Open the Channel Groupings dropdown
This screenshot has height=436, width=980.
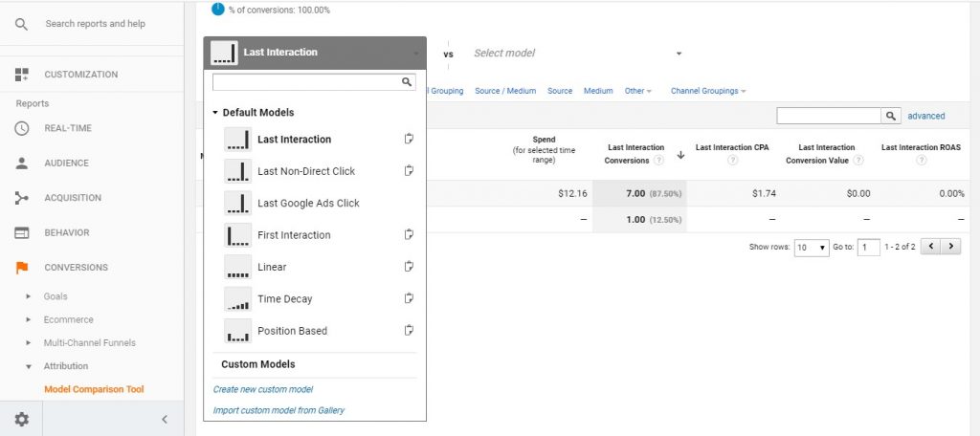click(x=708, y=91)
